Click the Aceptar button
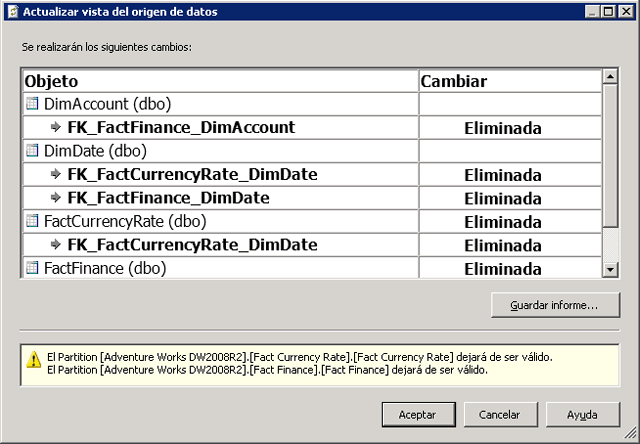Viewport: 640px width, 444px height. 419,415
